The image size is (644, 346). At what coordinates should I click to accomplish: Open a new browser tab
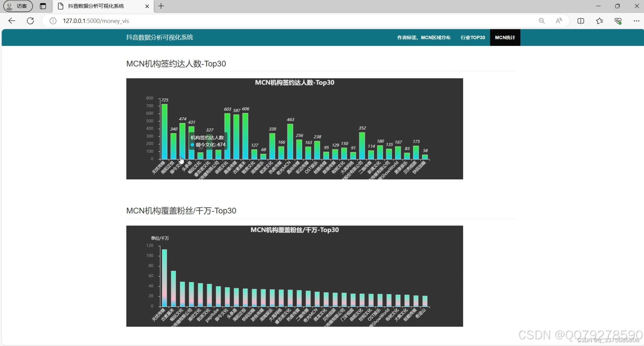click(x=161, y=6)
